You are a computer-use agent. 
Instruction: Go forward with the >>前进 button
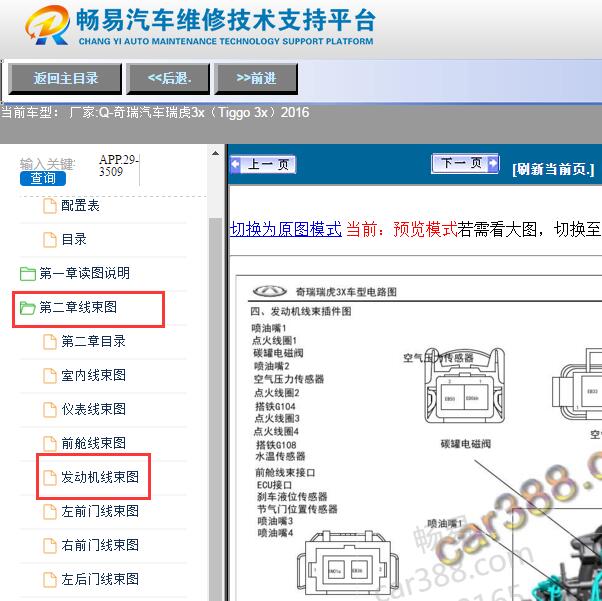pyautogui.click(x=256, y=79)
